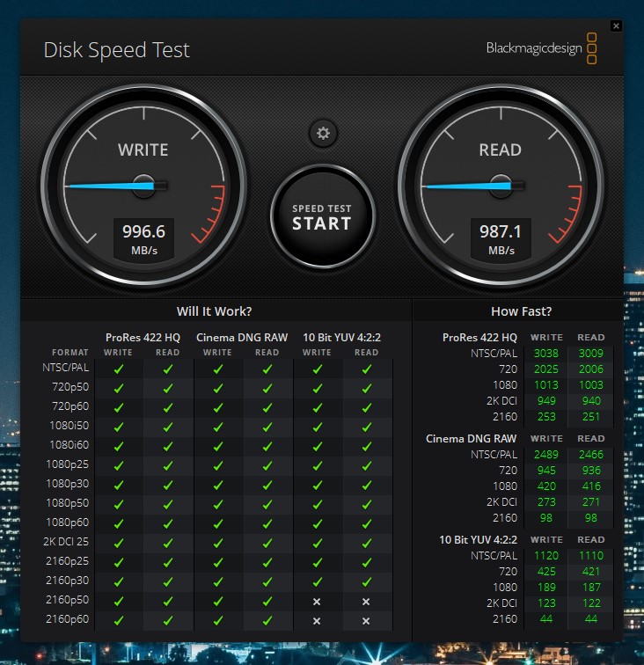The width and height of the screenshot is (644, 665).
Task: Click the 2160p60 format row label
Action: 68,619
